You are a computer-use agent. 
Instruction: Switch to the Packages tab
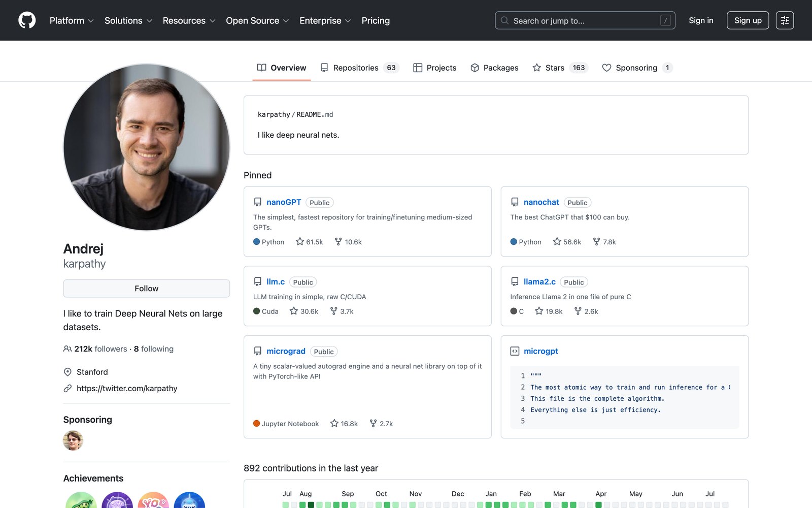494,68
